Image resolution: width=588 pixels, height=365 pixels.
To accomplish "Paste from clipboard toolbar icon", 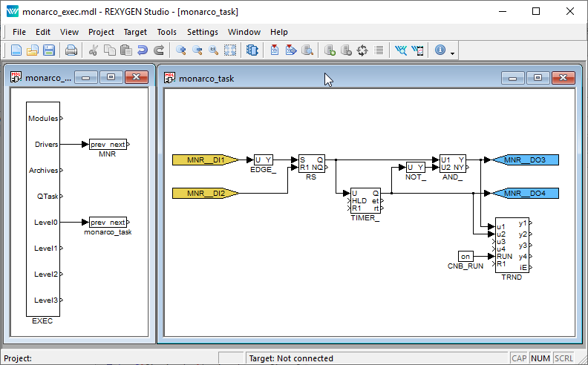I will pyautogui.click(x=126, y=50).
